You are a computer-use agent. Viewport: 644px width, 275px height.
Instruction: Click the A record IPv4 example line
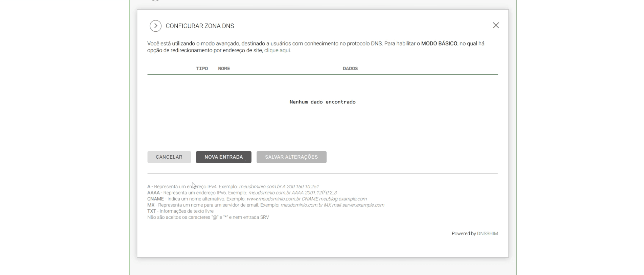233,187
